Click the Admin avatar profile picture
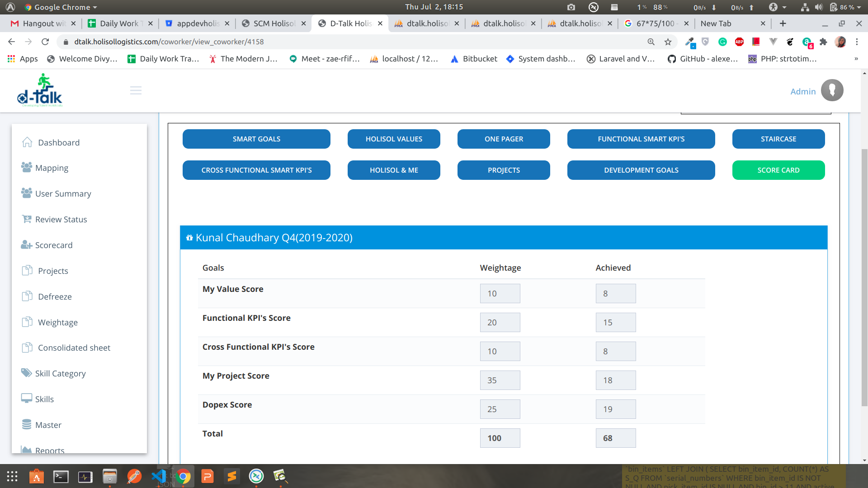868x488 pixels. click(832, 90)
